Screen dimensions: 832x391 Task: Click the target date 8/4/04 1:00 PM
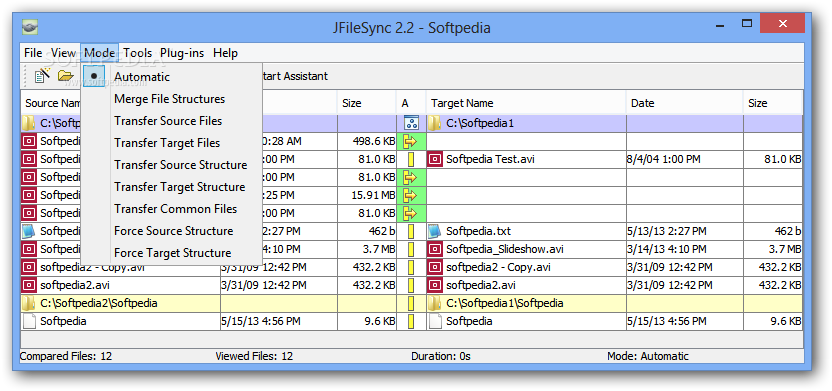tap(663, 159)
